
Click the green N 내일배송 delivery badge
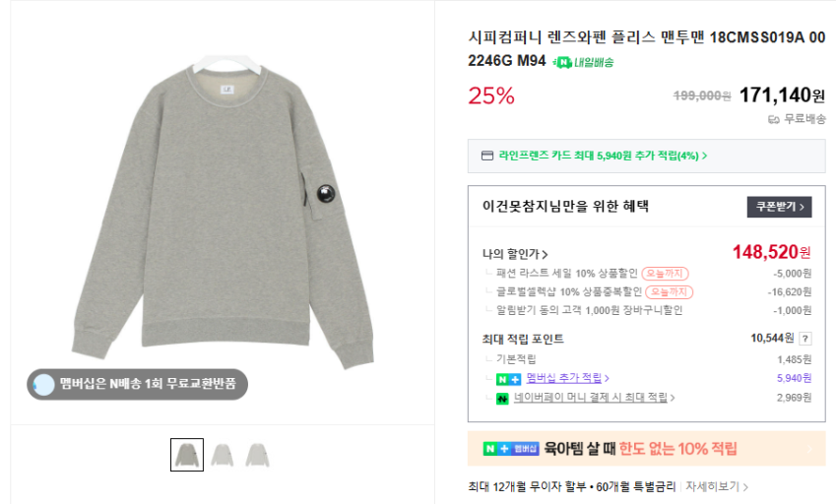pos(584,62)
